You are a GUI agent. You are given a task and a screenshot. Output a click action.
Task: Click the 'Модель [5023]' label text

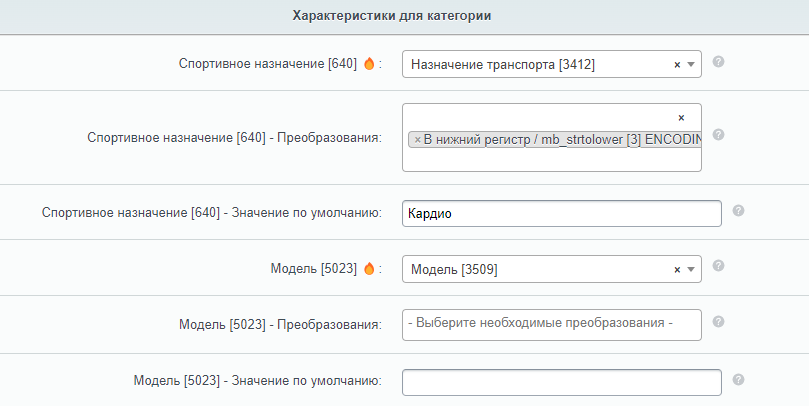pos(314,269)
